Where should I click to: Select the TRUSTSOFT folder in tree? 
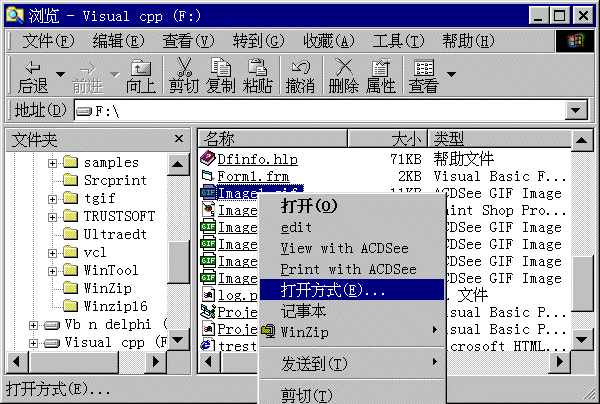click(x=119, y=216)
